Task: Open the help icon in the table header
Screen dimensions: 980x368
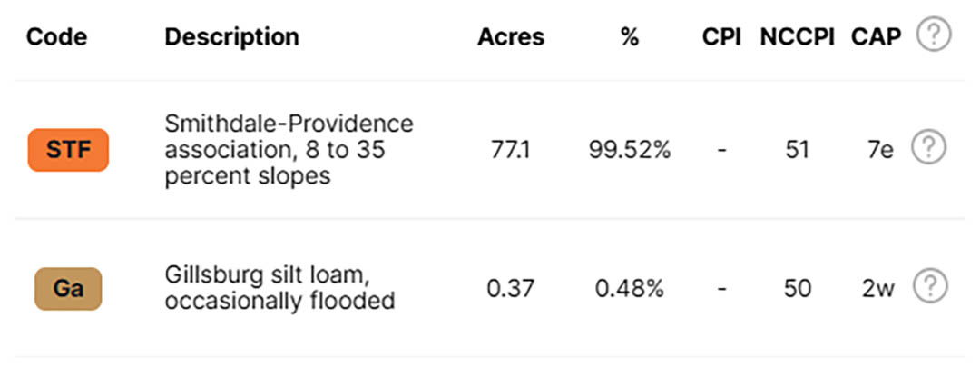Action: pyautogui.click(x=934, y=35)
